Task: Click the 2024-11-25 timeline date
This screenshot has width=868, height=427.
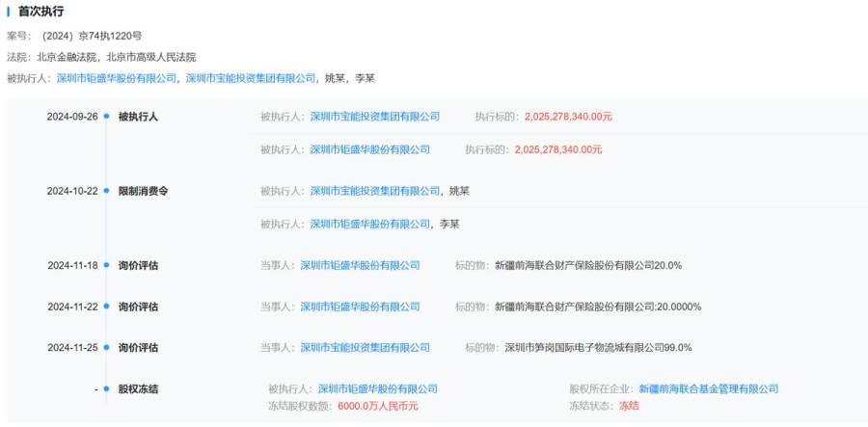Action: point(72,348)
